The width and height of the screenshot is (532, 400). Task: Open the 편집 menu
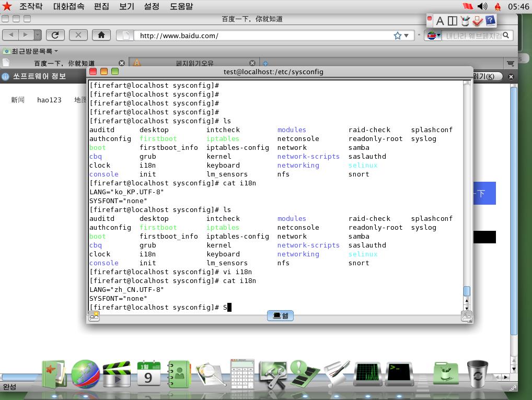[x=101, y=7]
